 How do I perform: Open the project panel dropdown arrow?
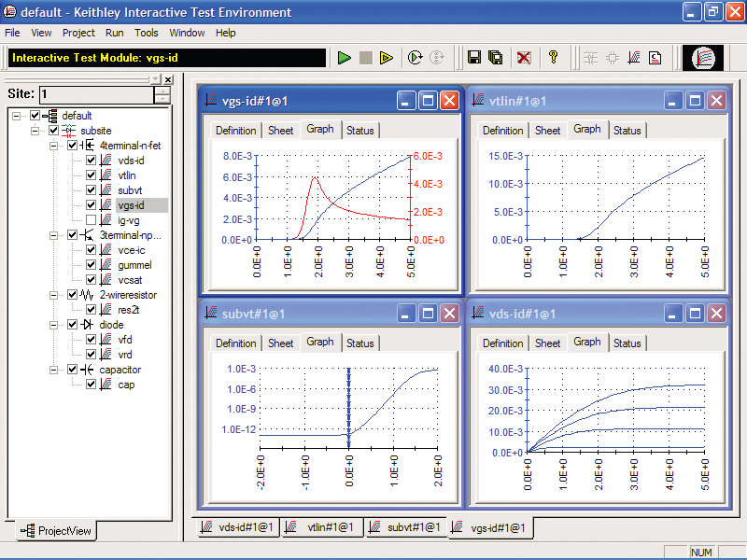tap(156, 79)
